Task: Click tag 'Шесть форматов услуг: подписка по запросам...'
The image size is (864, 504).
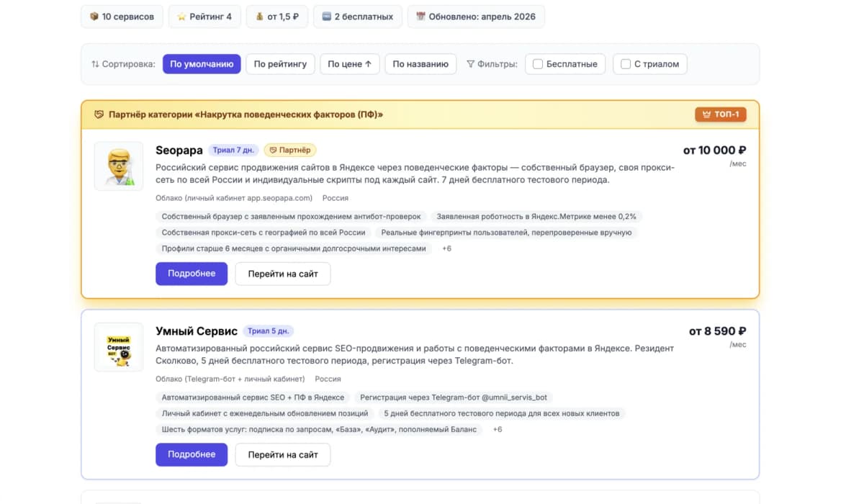Action: (x=319, y=429)
